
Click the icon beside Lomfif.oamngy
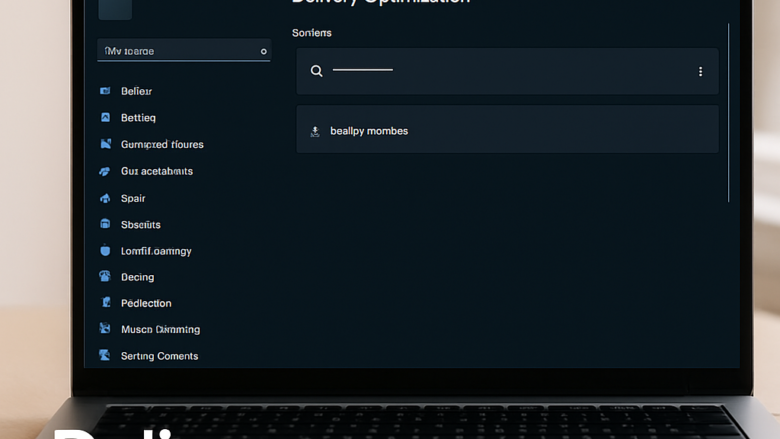point(105,250)
